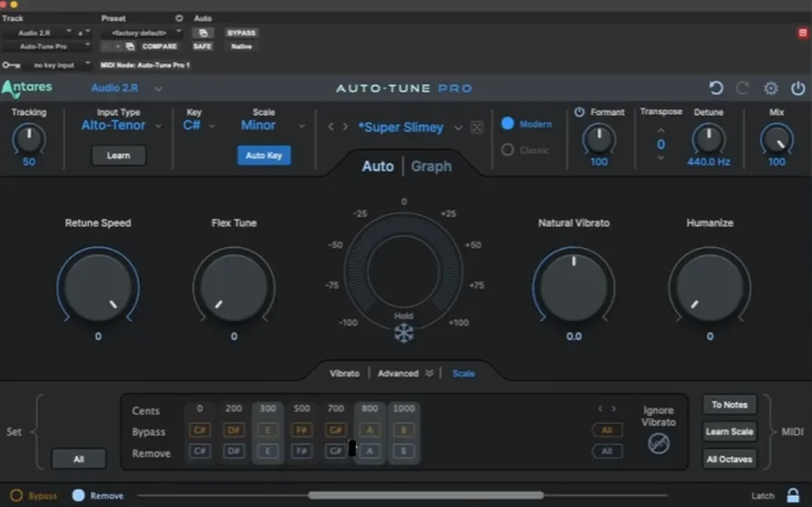Open the Input Type Alto-Tenor dropdown
The height and width of the screenshot is (507, 812).
[121, 125]
